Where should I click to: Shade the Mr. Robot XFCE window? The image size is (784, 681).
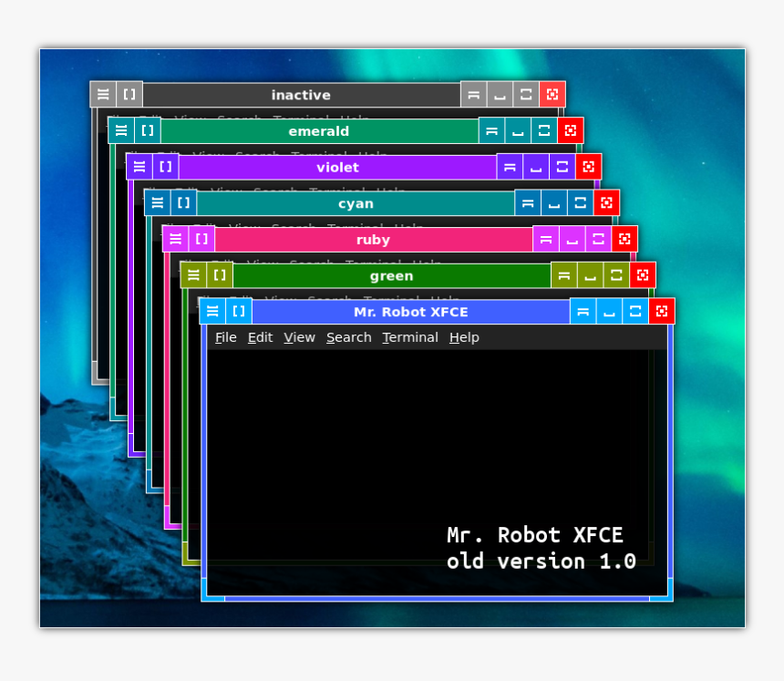pos(583,311)
